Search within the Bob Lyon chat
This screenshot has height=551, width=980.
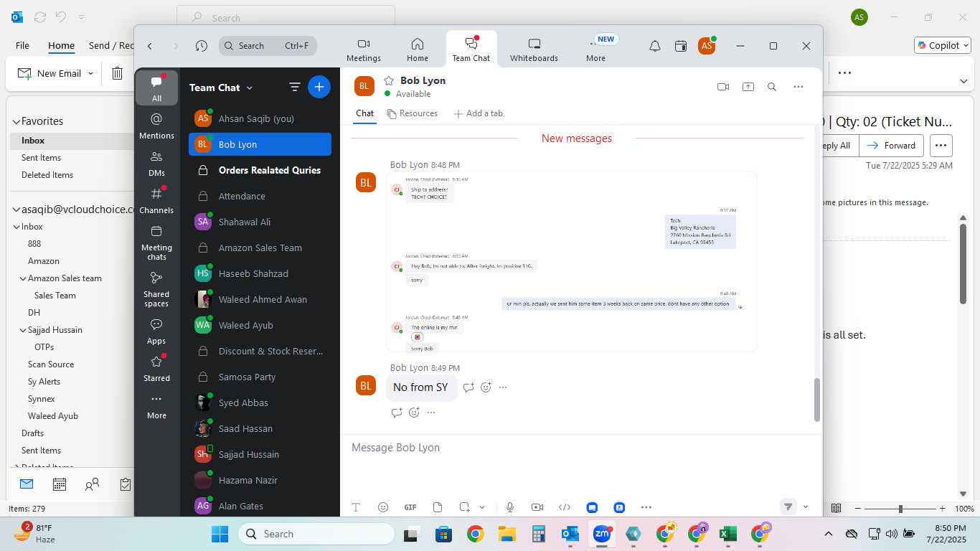(x=772, y=87)
